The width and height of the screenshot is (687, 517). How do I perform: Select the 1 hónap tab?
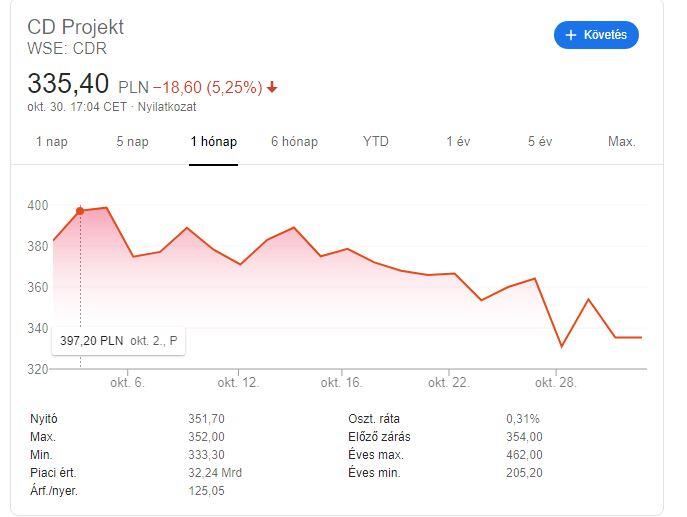pos(214,142)
